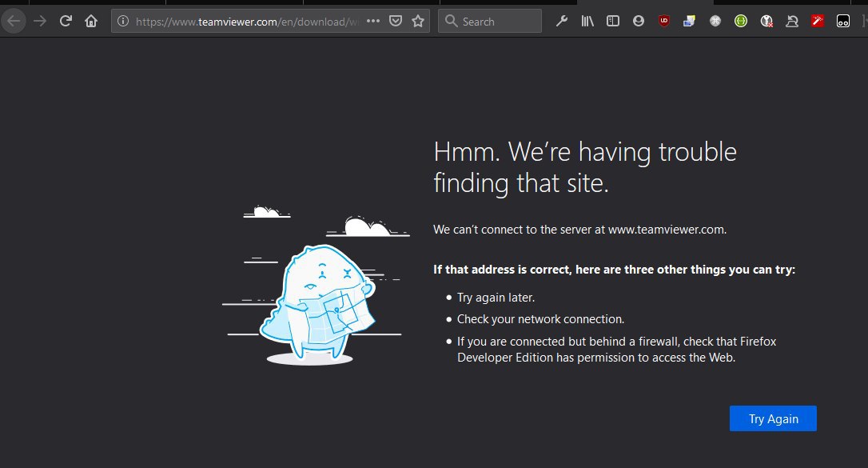This screenshot has width=868, height=468.
Task: Click the green curly-braces extension icon
Action: point(741,22)
